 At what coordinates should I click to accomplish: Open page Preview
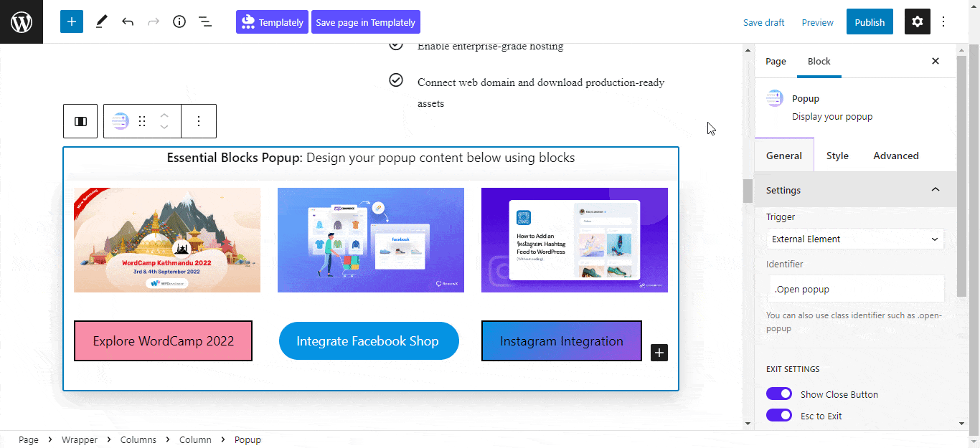pos(817,22)
